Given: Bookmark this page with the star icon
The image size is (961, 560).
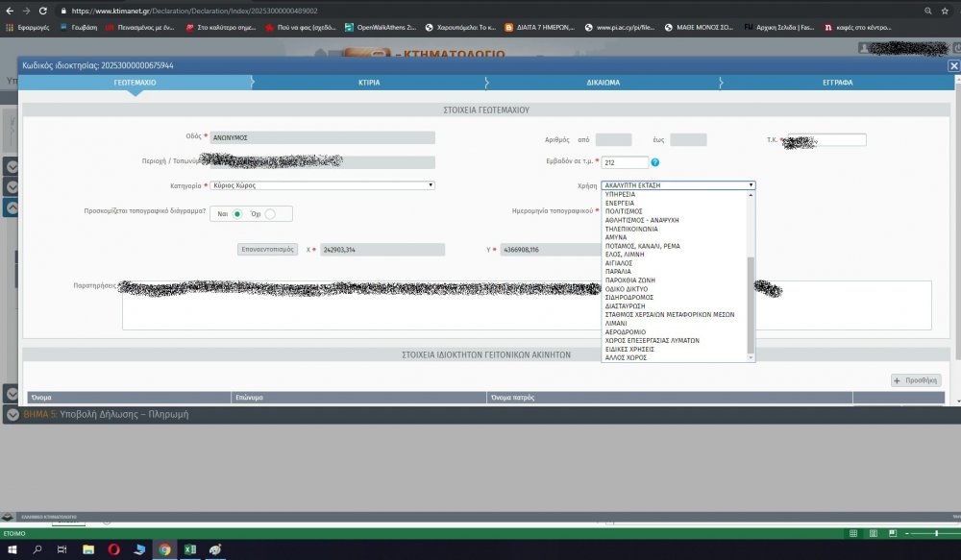Looking at the screenshot, I should coord(945,10).
